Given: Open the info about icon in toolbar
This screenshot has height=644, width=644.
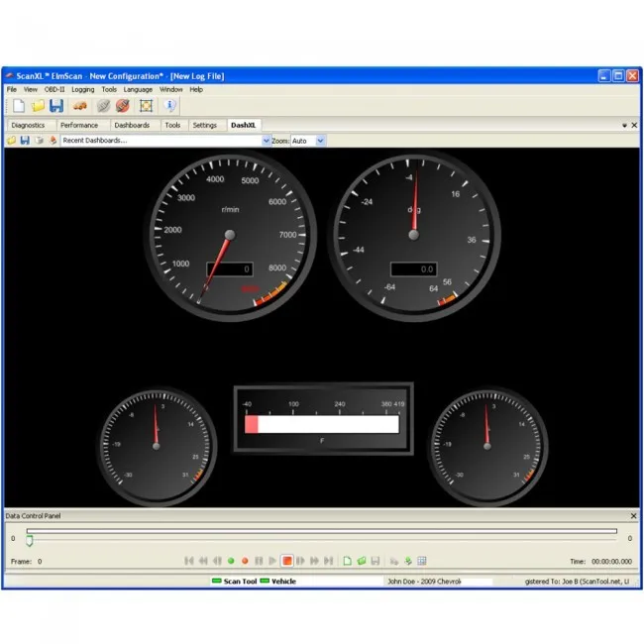Looking at the screenshot, I should (169, 106).
